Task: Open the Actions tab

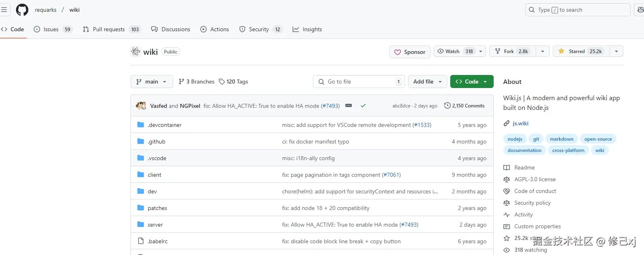Action: coord(215,29)
